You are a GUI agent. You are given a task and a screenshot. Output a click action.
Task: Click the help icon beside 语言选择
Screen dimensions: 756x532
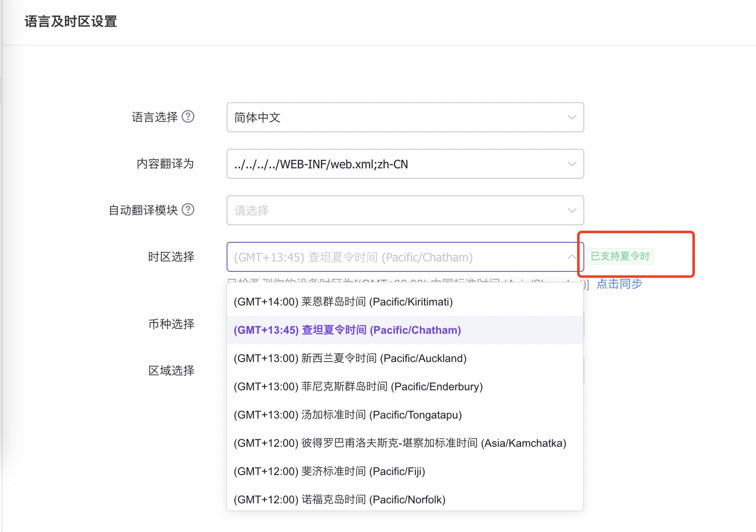(188, 116)
